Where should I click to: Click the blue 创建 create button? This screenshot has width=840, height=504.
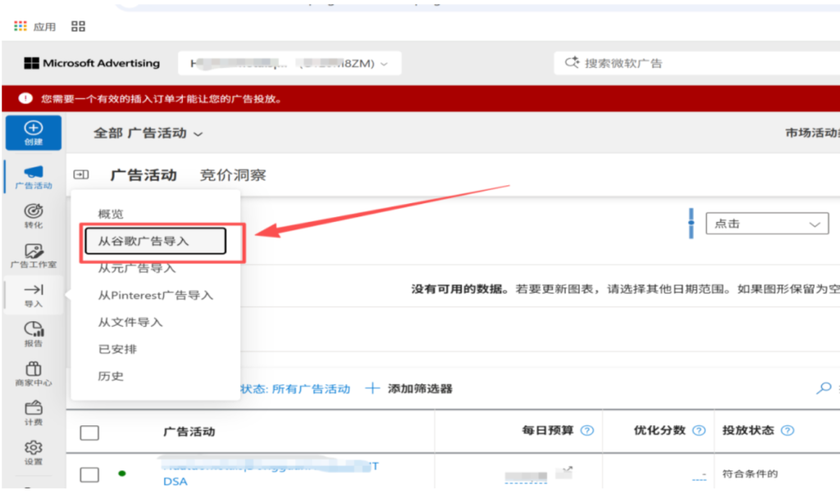tap(33, 133)
